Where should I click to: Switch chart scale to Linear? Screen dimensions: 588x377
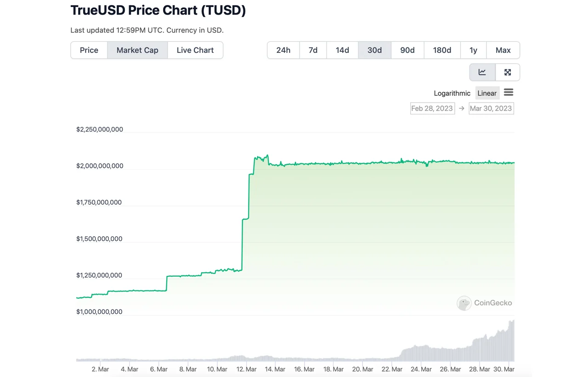coord(487,93)
